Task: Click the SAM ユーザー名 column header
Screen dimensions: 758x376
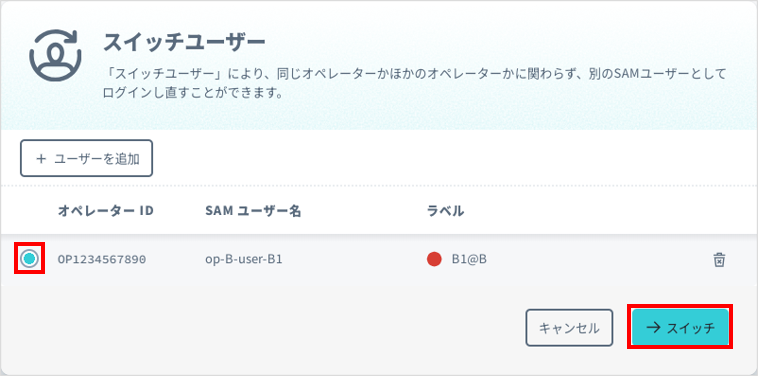Action: click(x=253, y=211)
